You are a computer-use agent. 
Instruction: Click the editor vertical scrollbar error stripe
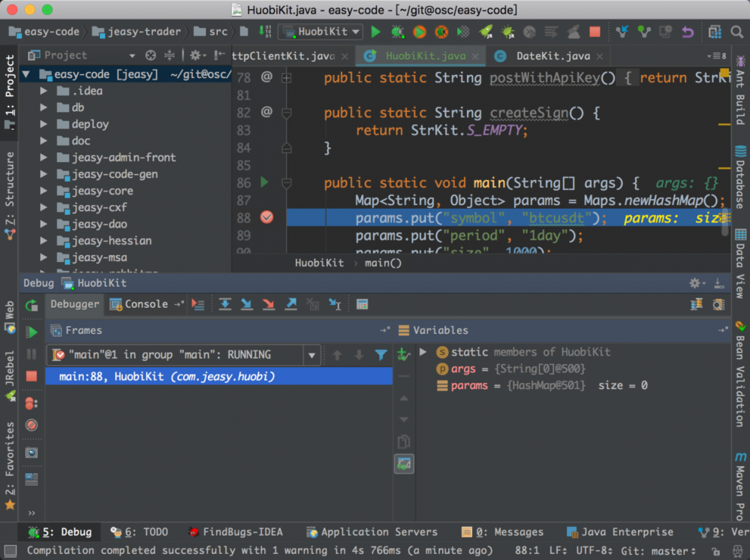tap(724, 150)
